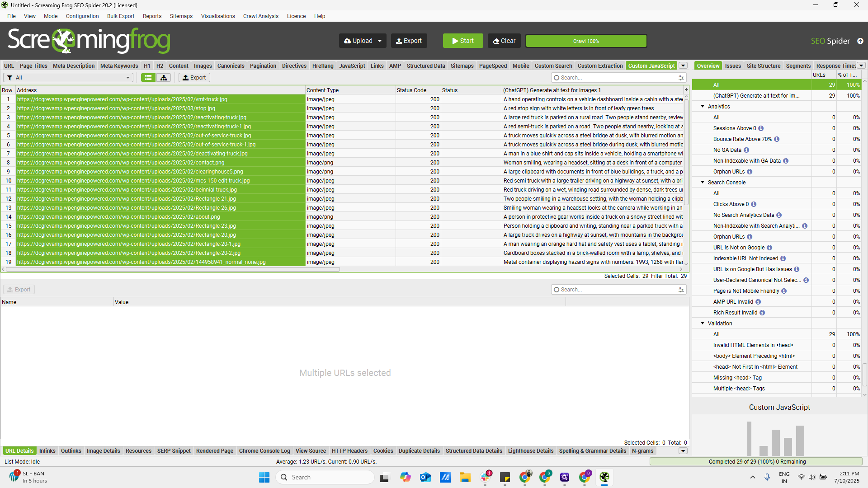The width and height of the screenshot is (868, 488).
Task: Select the Rich Result Invalid info icon
Action: (x=762, y=312)
